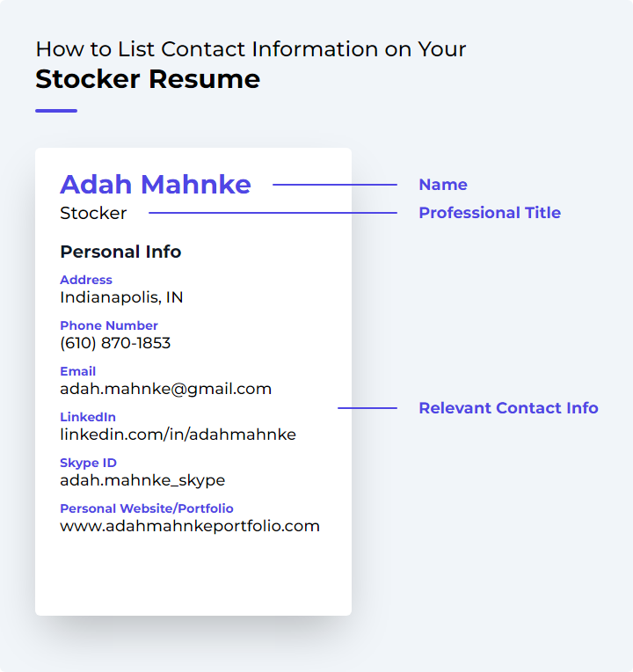Click the Personal Website/Portfolio label
Image resolution: width=633 pixels, height=672 pixels.
pyautogui.click(x=147, y=508)
